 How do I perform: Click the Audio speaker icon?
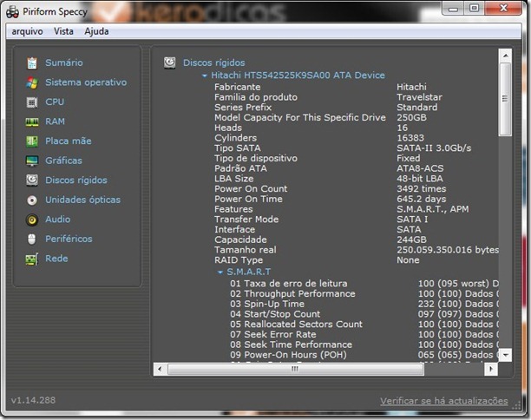click(x=32, y=220)
